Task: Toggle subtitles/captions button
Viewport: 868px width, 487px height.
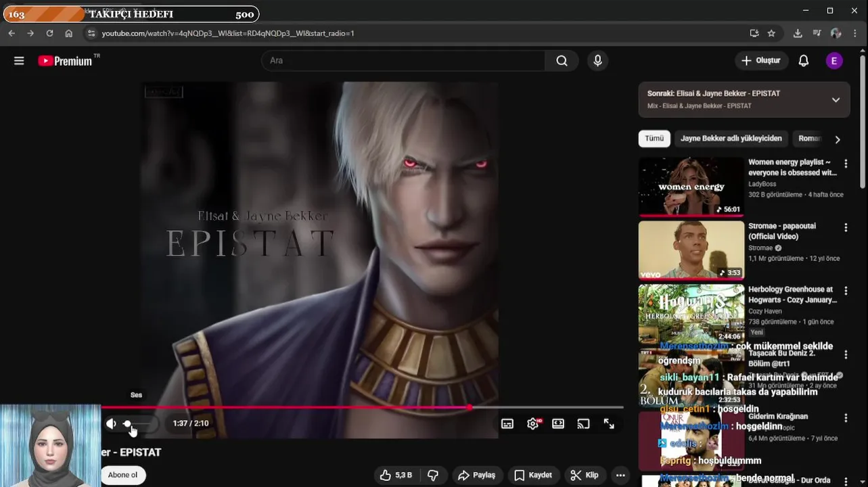Action: point(507,423)
